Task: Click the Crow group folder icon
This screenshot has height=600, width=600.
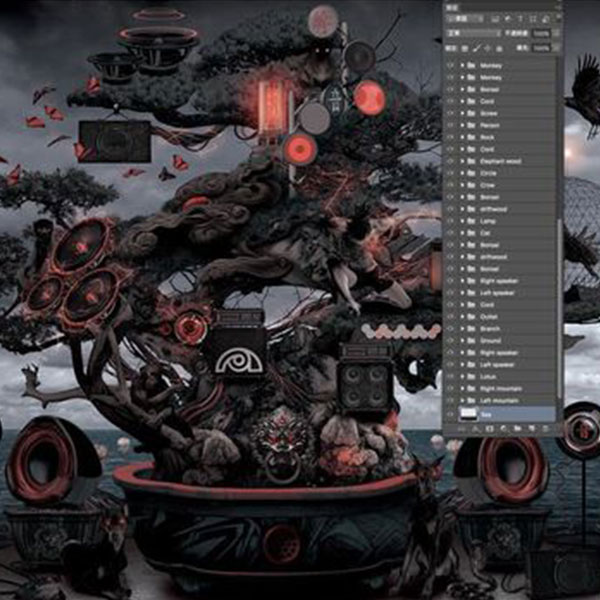Action: [471, 185]
